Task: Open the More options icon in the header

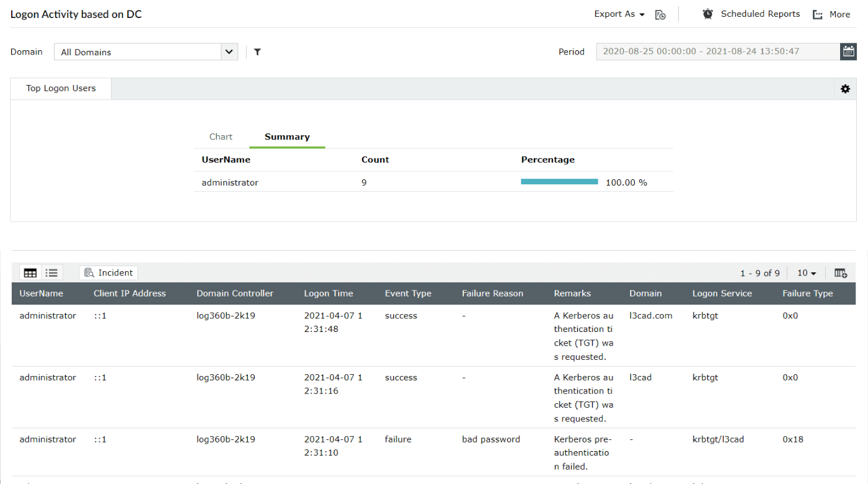Action: click(818, 14)
